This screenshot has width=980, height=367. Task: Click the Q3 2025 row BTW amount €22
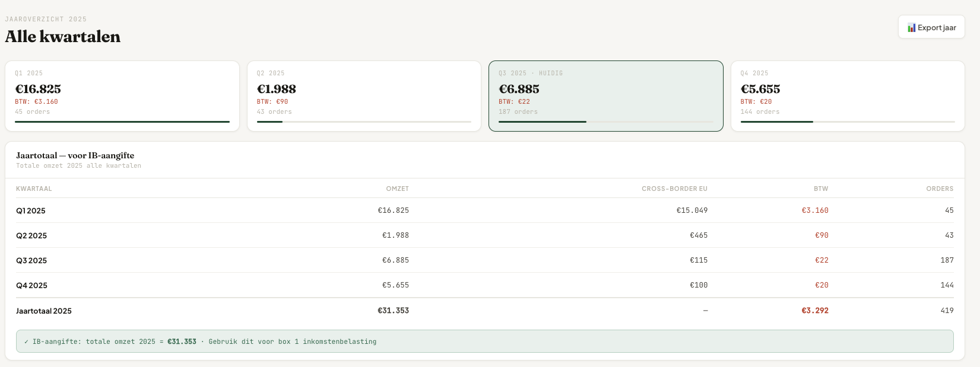[x=822, y=260]
